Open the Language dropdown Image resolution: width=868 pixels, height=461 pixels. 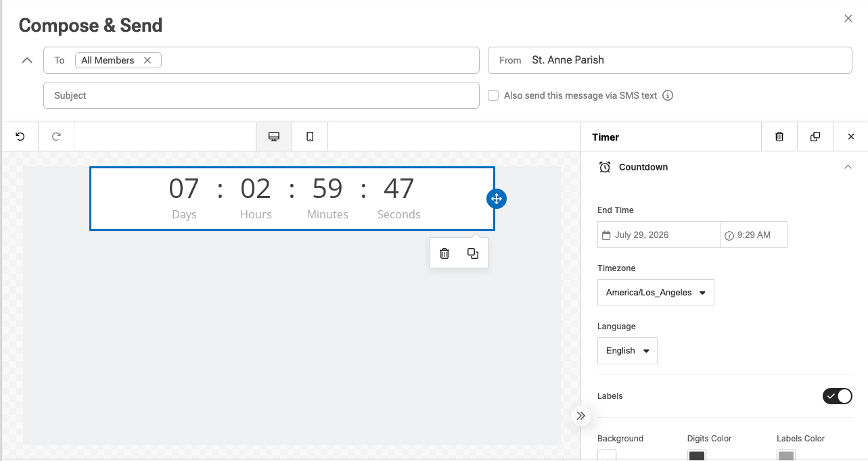pos(627,351)
